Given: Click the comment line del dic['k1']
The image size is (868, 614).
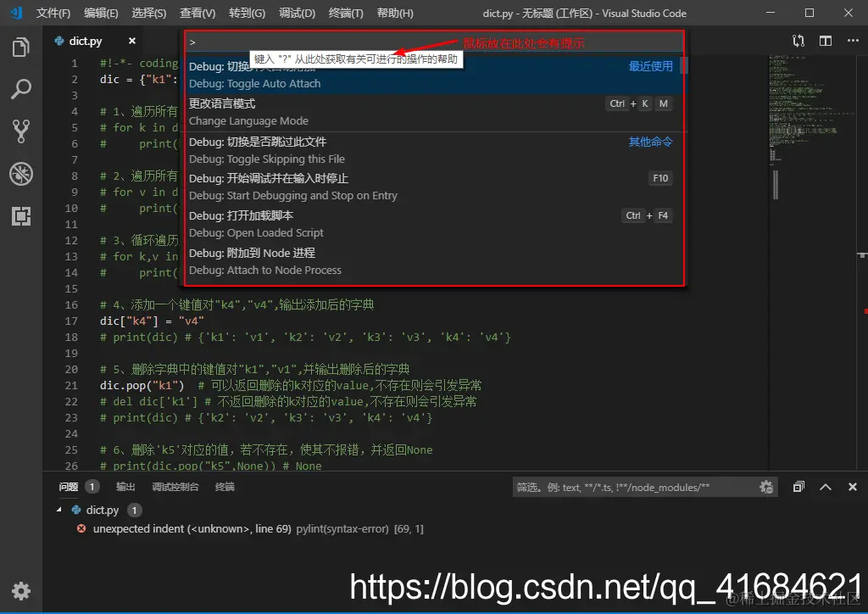Looking at the screenshot, I should pos(288,401).
